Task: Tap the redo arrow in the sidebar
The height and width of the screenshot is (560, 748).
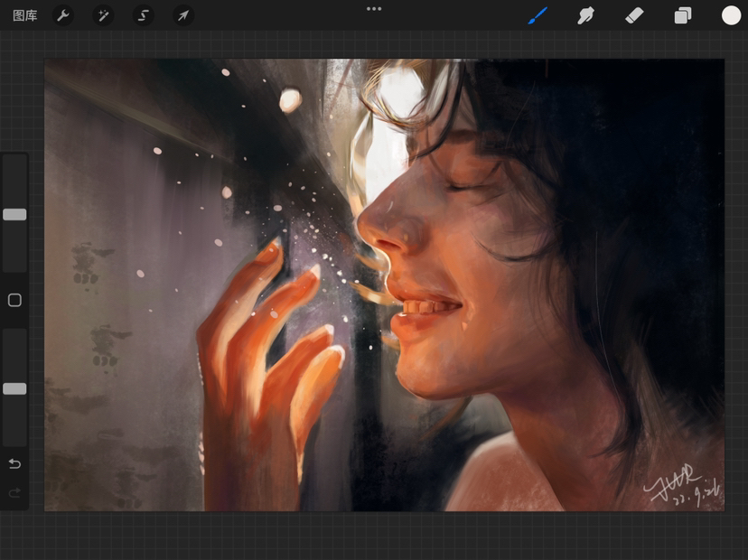Action: [14, 494]
